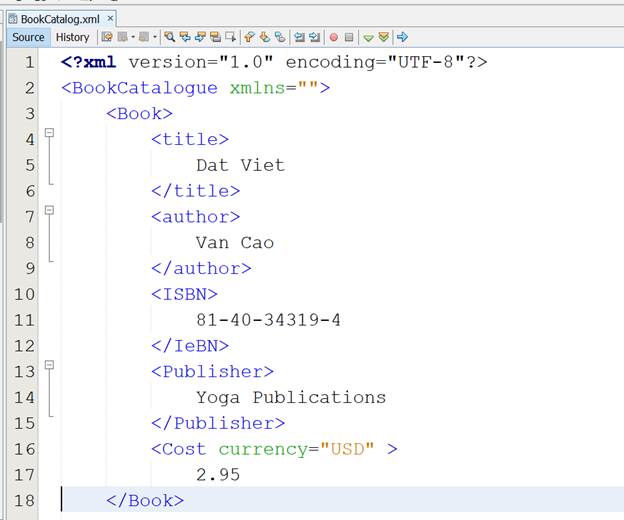624x520 pixels.
Task: Select the BookCatalog.xml file tab
Action: (60, 19)
